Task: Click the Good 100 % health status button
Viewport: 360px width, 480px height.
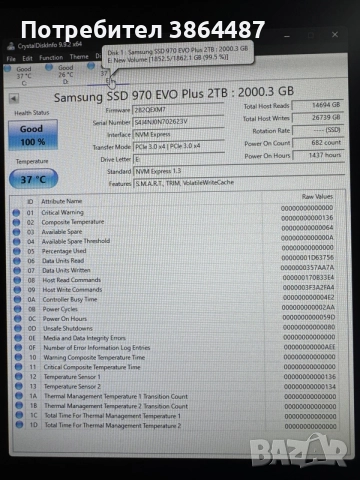Action: pos(33,135)
